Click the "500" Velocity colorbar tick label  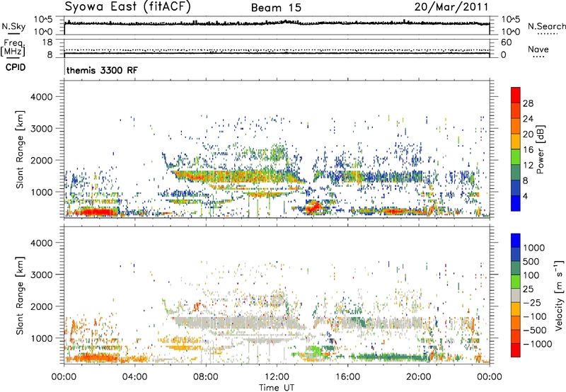(x=533, y=261)
